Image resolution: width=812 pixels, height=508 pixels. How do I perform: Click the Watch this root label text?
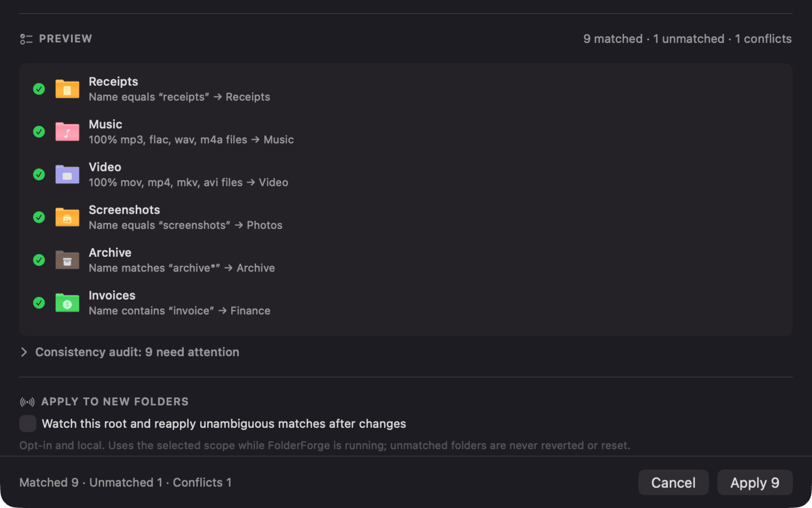pyautogui.click(x=224, y=424)
